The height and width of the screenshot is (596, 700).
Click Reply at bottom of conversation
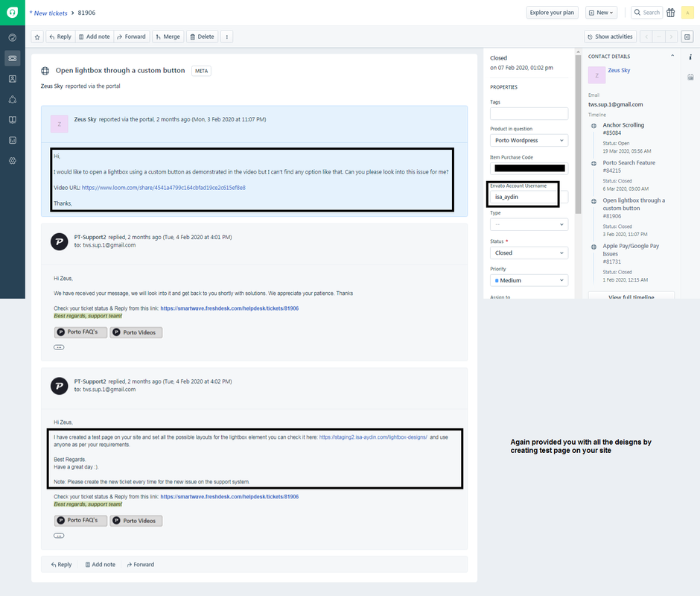(x=61, y=565)
